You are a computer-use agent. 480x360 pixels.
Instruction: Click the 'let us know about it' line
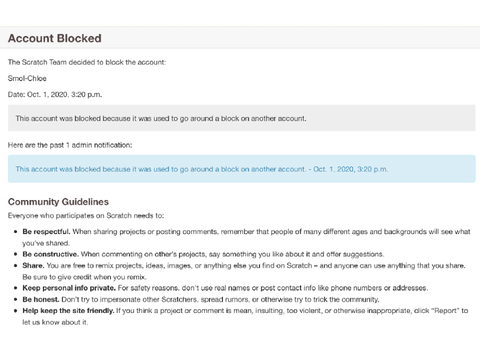click(x=55, y=322)
